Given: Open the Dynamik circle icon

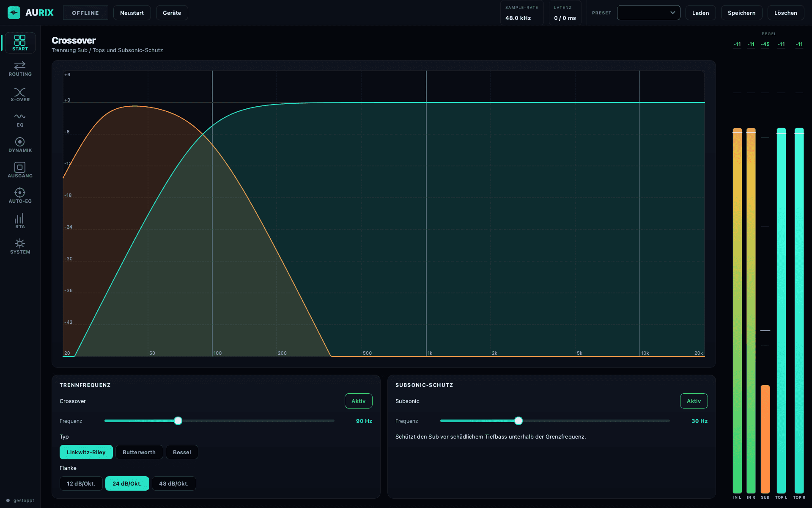Looking at the screenshot, I should click(20, 142).
